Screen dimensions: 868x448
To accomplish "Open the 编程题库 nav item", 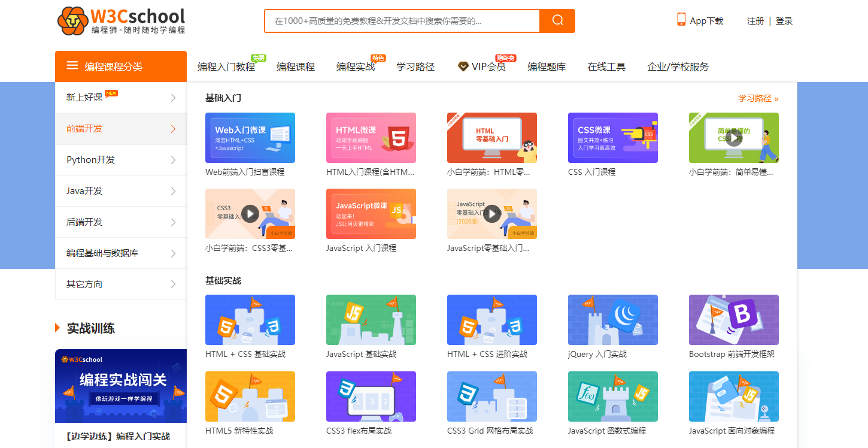I will pyautogui.click(x=547, y=66).
